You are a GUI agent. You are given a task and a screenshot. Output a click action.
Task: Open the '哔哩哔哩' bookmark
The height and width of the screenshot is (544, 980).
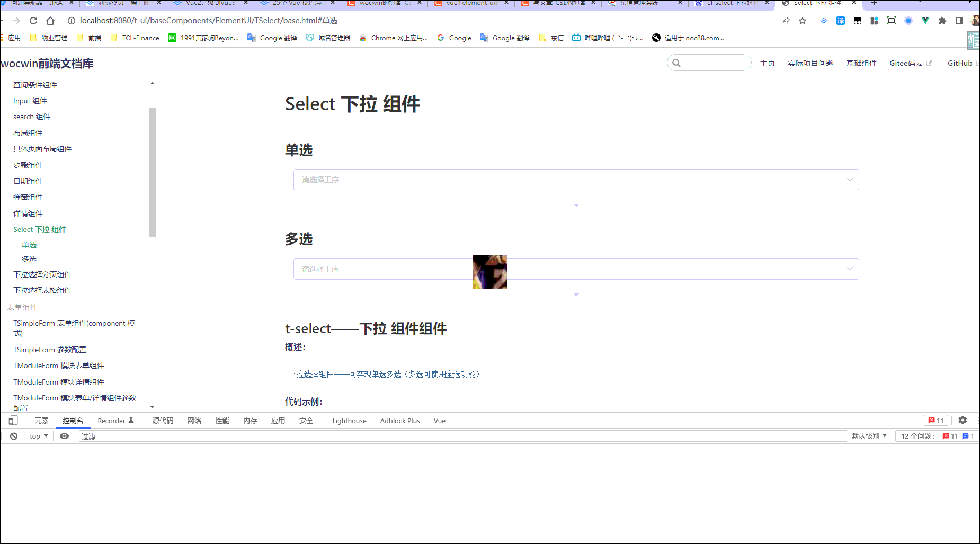click(x=608, y=38)
